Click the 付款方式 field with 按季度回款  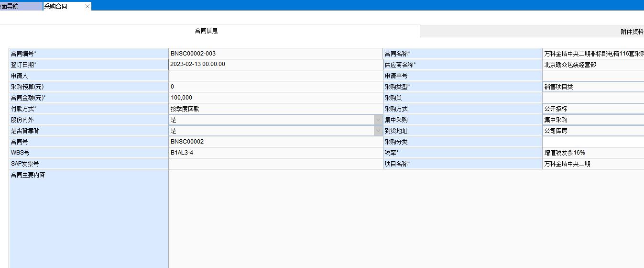[x=275, y=109]
